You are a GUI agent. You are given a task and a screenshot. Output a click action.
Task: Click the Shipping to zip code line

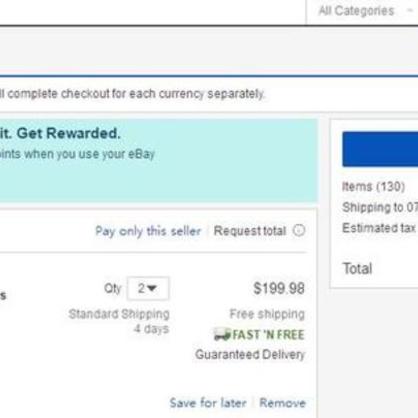click(380, 207)
